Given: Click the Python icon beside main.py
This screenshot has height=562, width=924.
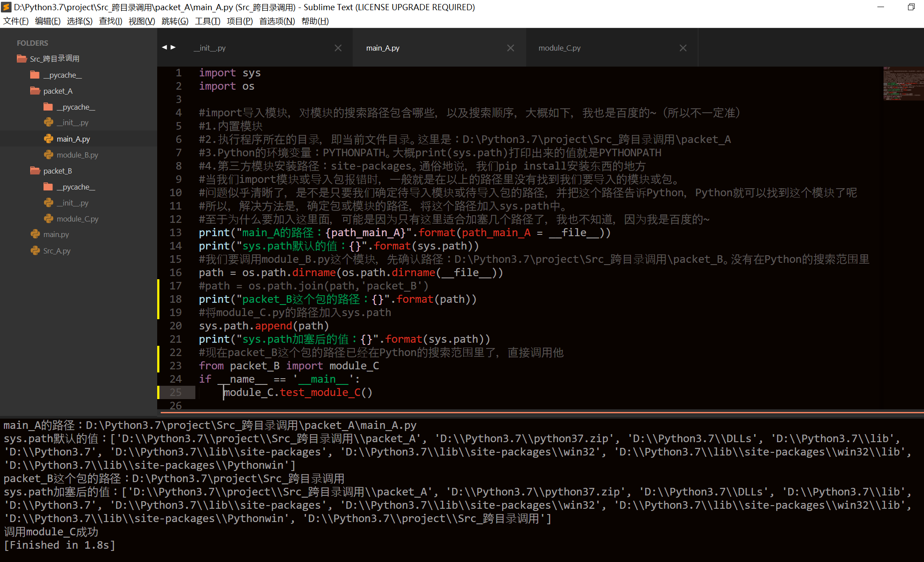Looking at the screenshot, I should (x=35, y=234).
